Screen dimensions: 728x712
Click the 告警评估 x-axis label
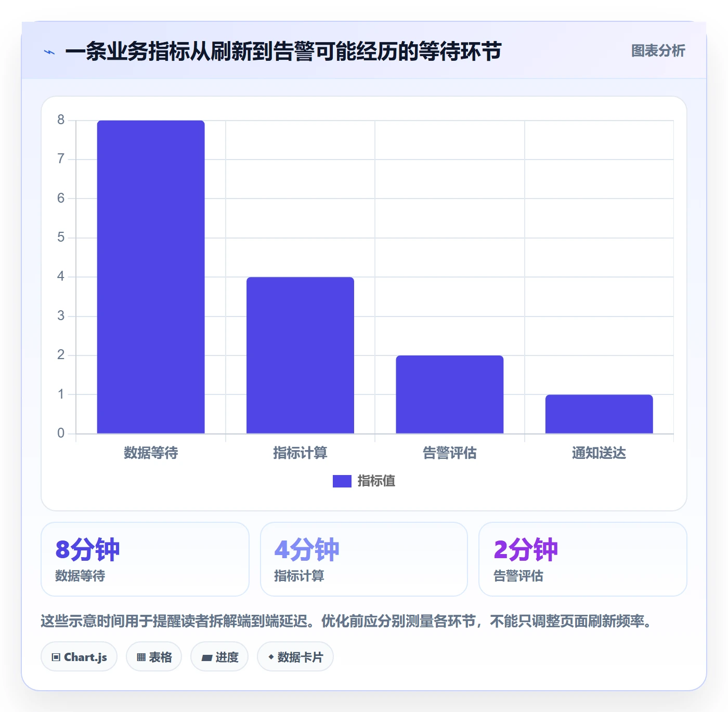click(x=450, y=453)
